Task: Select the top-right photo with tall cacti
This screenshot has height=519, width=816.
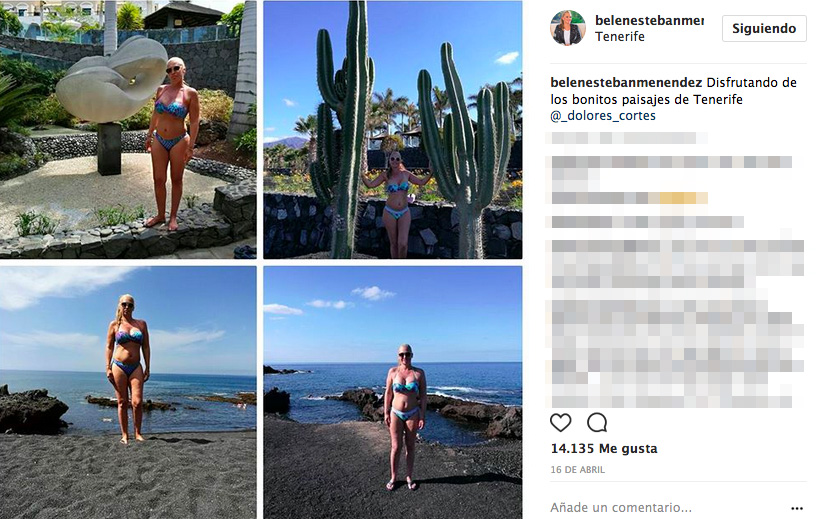Action: pyautogui.click(x=392, y=130)
